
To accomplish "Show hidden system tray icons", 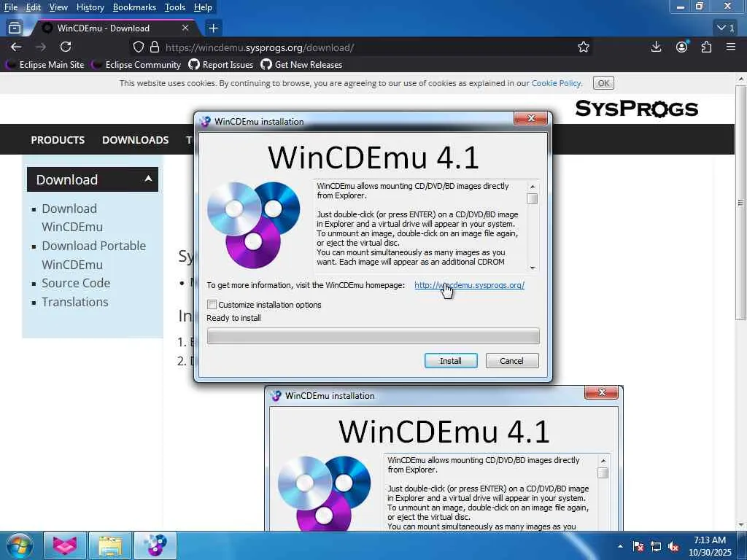I will 620,546.
